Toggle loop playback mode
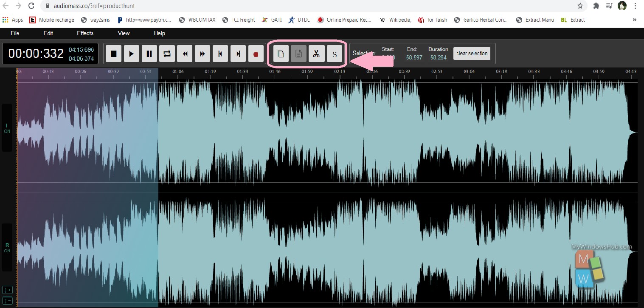The width and height of the screenshot is (644, 308). (167, 54)
